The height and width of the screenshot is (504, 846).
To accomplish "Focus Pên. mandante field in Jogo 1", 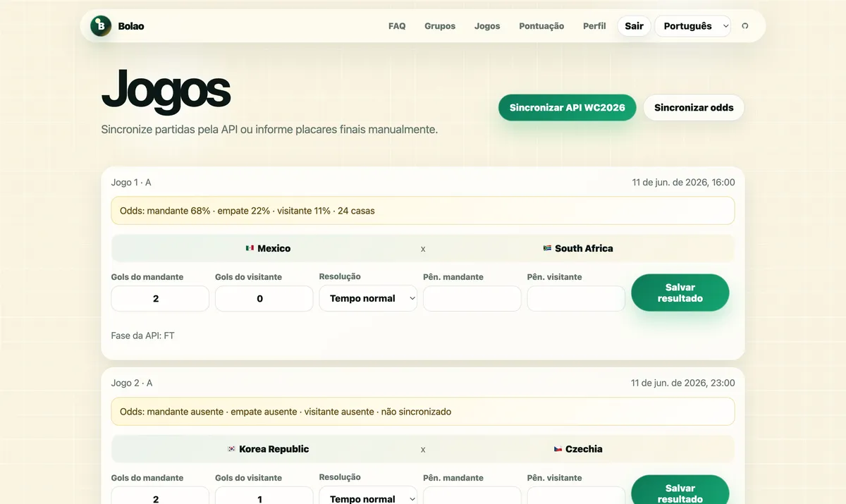I will (x=472, y=298).
